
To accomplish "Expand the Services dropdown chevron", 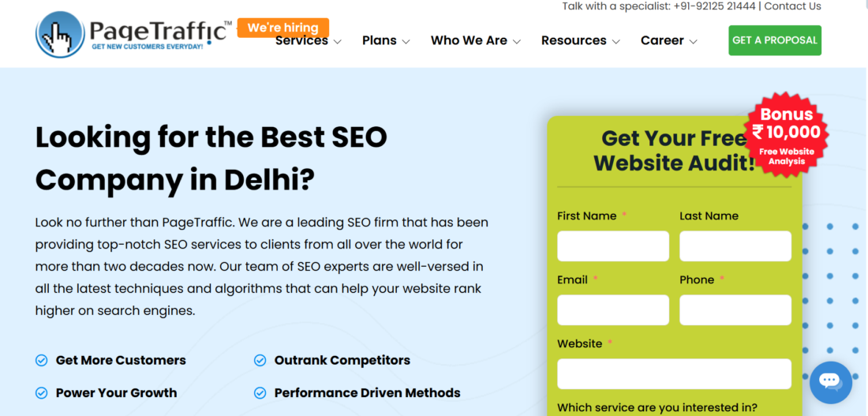I will (x=338, y=42).
